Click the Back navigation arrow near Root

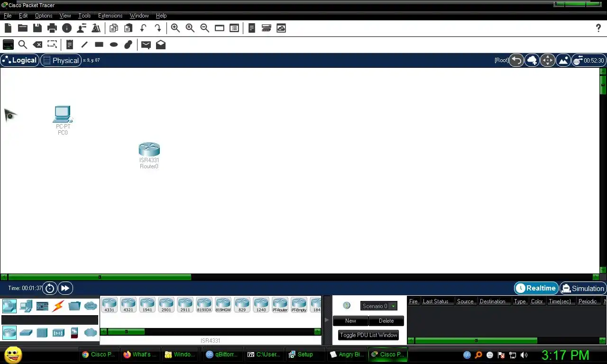point(516,60)
